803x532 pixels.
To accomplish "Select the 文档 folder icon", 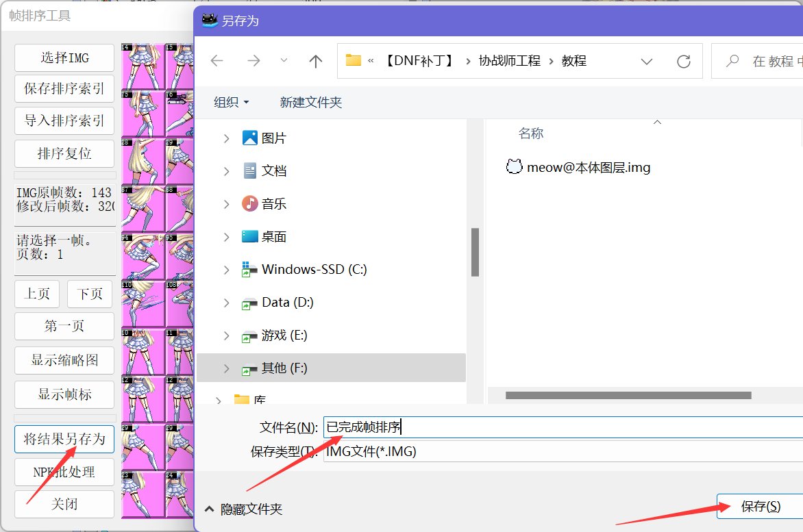I will pos(249,170).
